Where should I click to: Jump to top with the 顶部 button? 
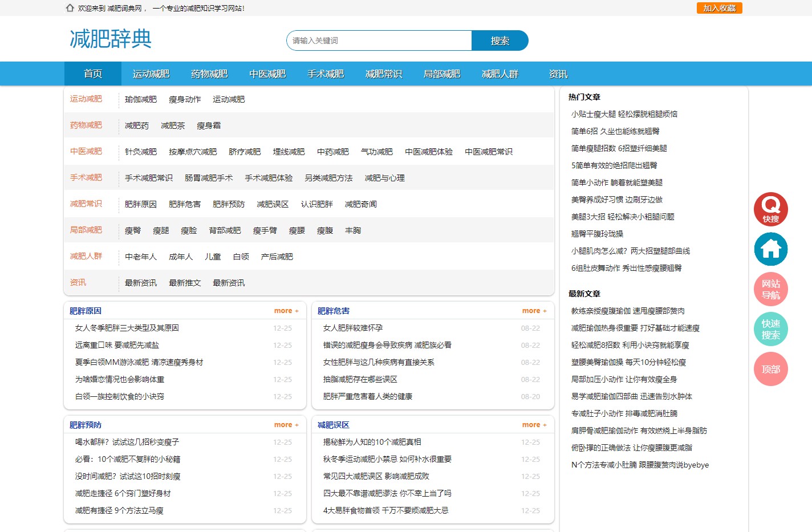pyautogui.click(x=771, y=369)
